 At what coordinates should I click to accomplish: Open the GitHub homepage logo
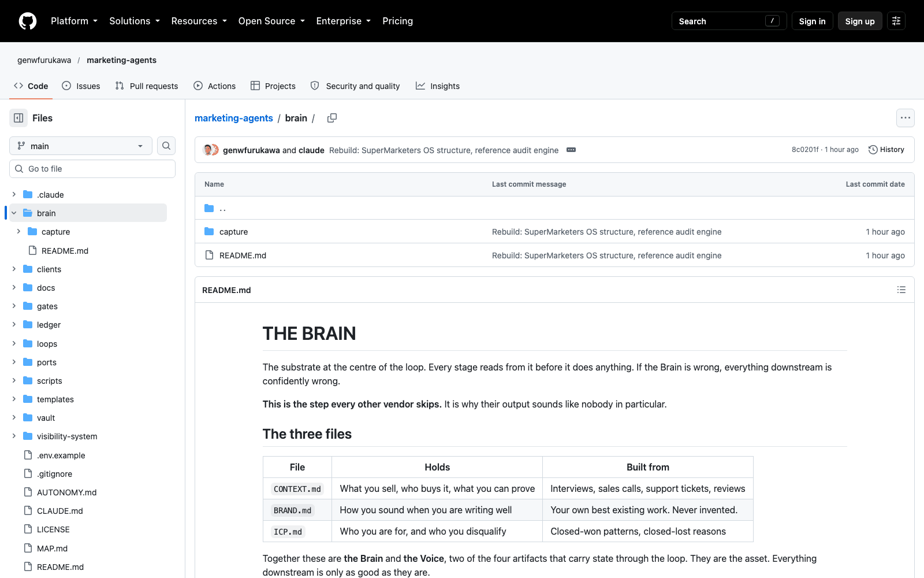(x=28, y=21)
